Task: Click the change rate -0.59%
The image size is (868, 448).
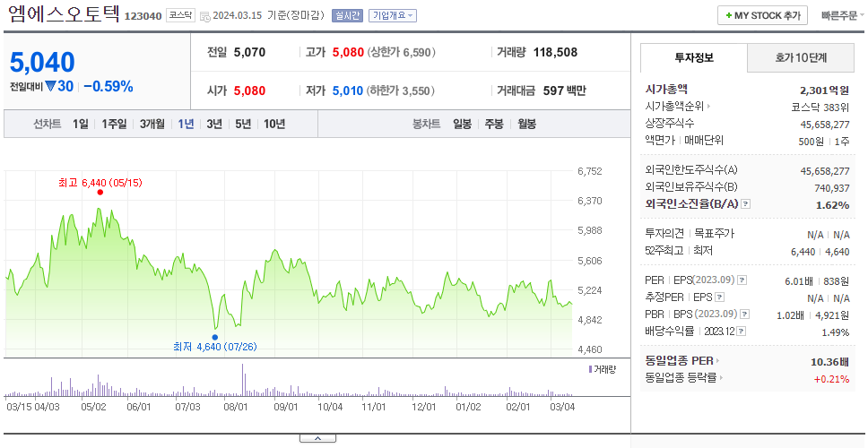Action: [108, 87]
